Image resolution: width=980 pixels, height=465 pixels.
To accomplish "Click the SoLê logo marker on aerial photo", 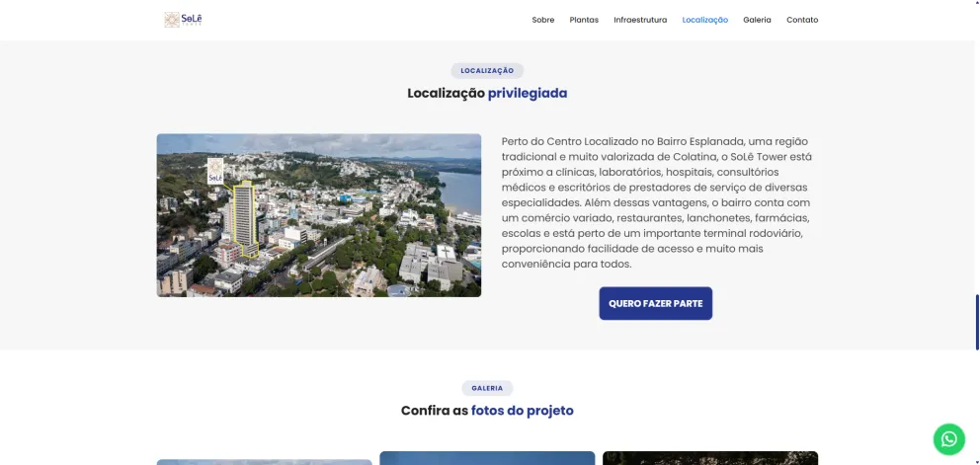I will click(215, 171).
